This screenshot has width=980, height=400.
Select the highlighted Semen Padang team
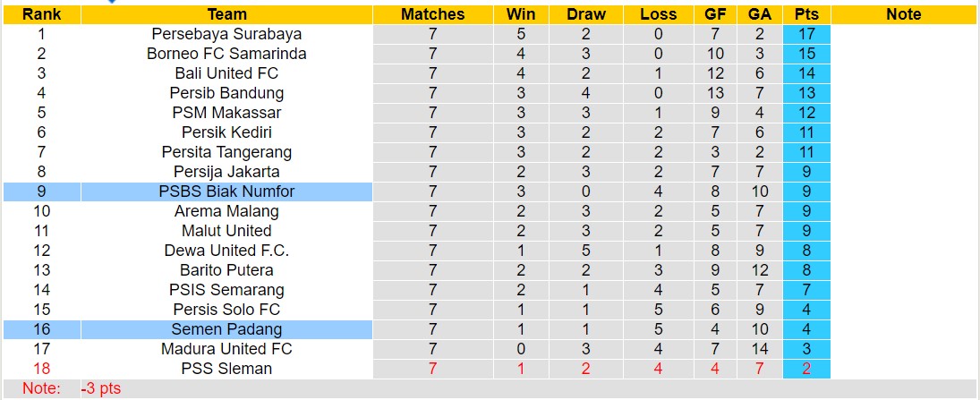(x=226, y=329)
